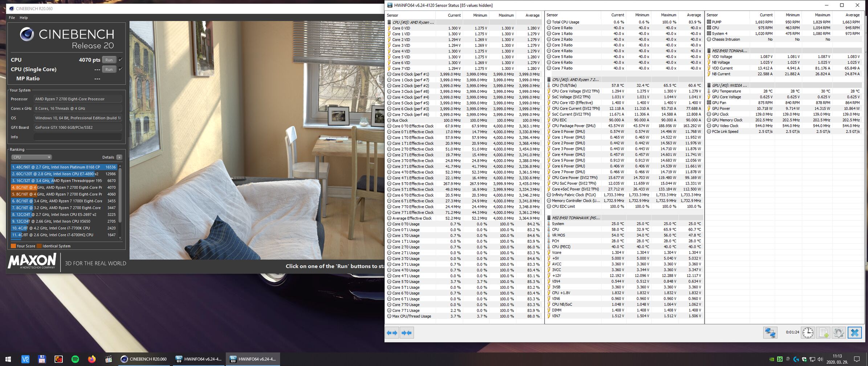The height and width of the screenshot is (366, 868).
Task: Select the VR MOS temperature row
Action: coord(624,235)
